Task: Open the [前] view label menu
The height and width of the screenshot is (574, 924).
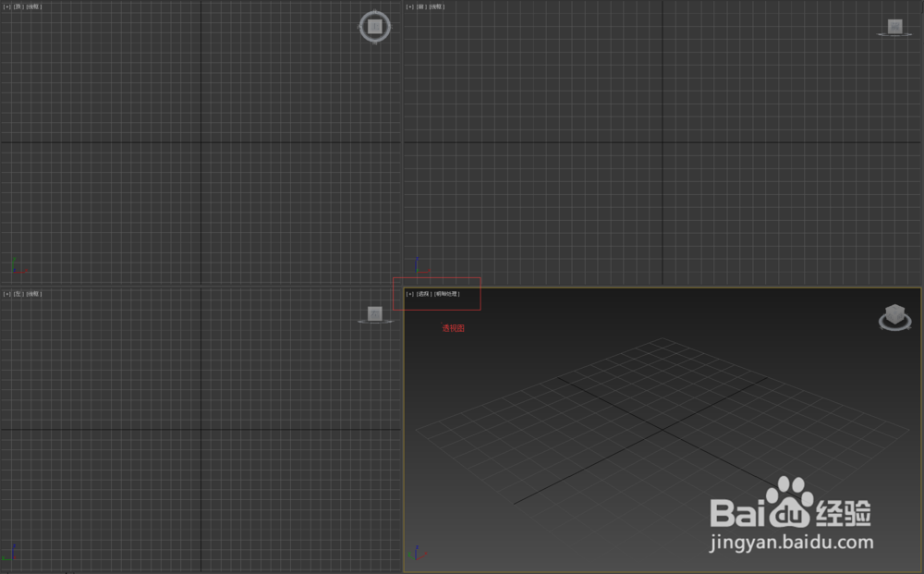Action: tap(420, 6)
